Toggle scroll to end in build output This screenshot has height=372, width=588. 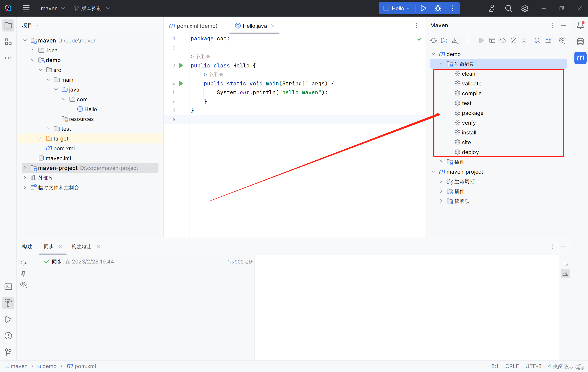[x=565, y=274]
